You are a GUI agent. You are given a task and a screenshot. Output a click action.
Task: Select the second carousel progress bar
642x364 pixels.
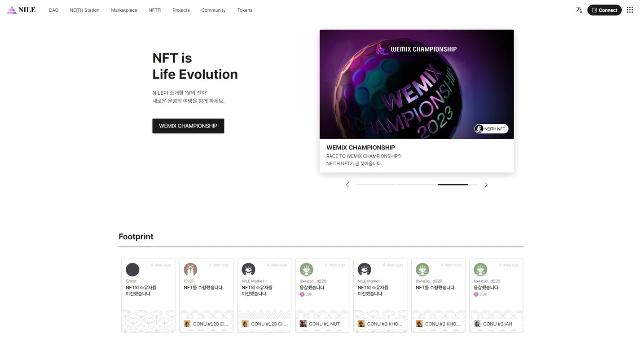(x=417, y=184)
